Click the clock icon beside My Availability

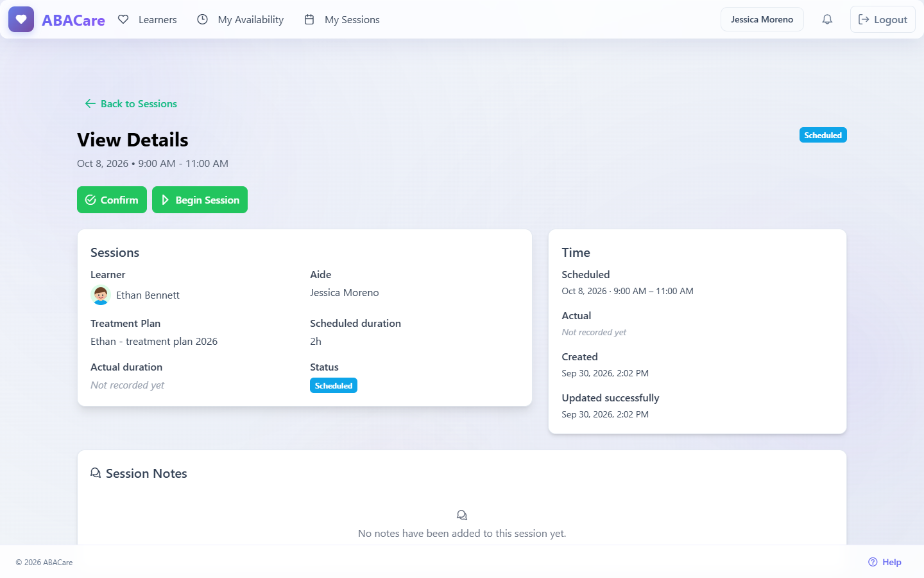tap(202, 19)
